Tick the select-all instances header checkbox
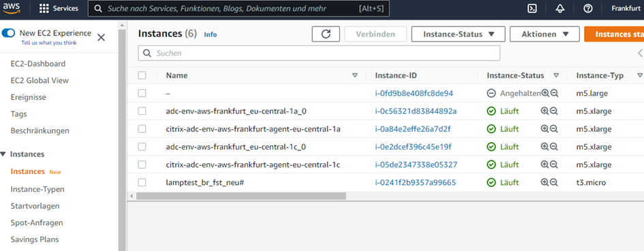This screenshot has height=251, width=644. tap(142, 76)
